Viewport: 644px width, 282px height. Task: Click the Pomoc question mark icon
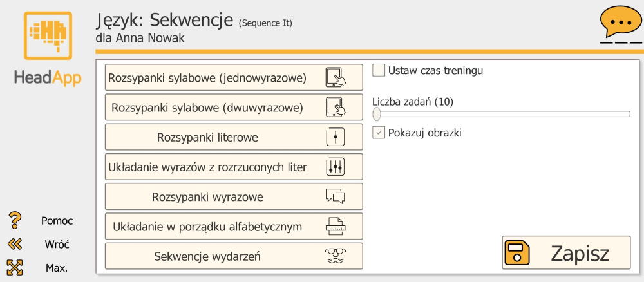click(x=15, y=220)
